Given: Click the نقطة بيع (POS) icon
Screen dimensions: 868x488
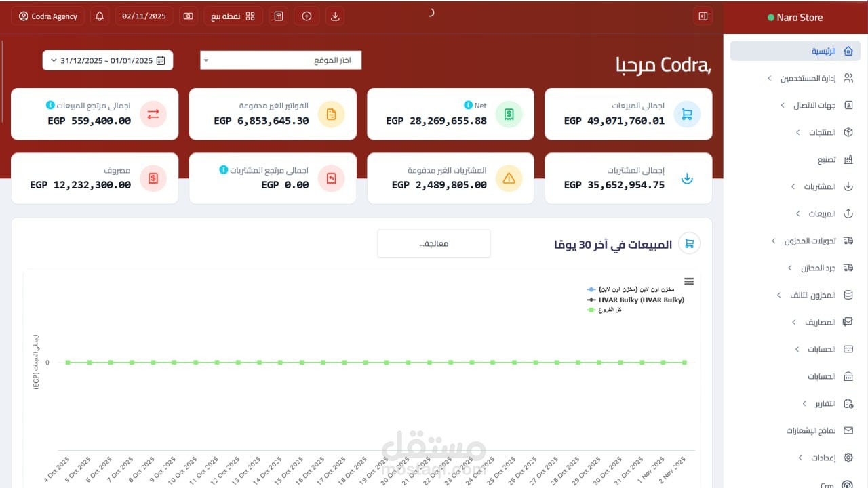Looking at the screenshot, I should pyautogui.click(x=233, y=16).
